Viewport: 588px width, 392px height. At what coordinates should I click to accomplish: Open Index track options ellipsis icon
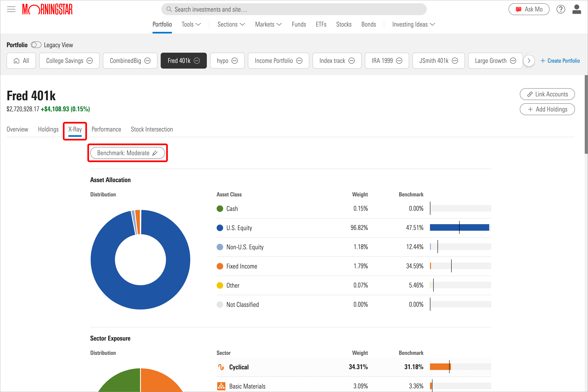point(352,61)
